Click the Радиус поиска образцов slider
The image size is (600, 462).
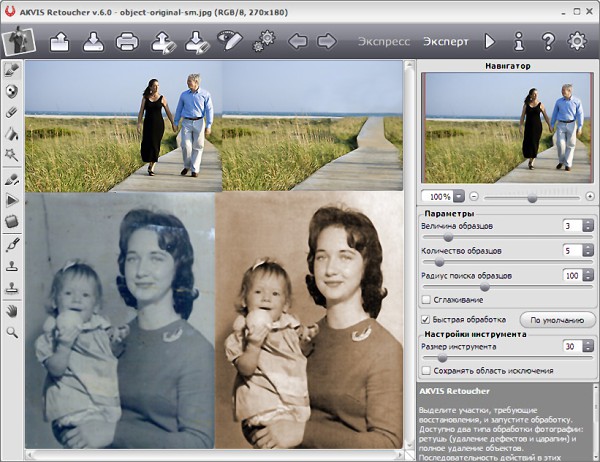click(507, 287)
